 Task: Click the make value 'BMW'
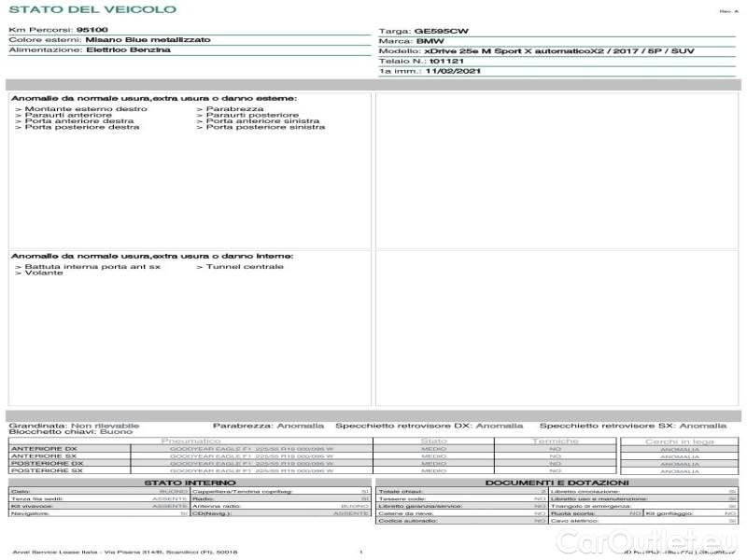pos(430,41)
